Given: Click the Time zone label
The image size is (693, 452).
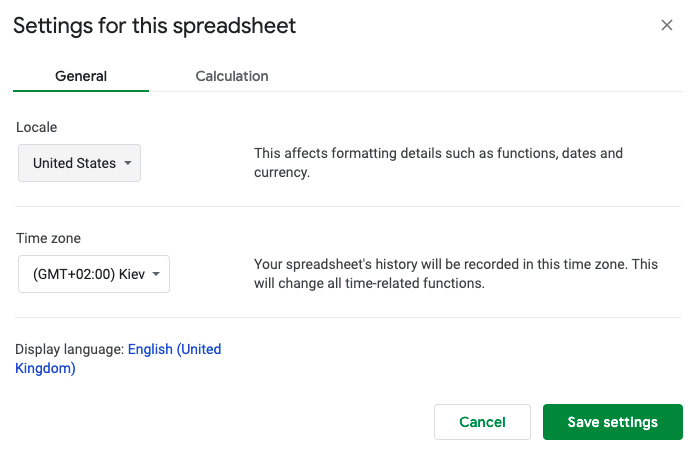Looking at the screenshot, I should (x=48, y=238).
